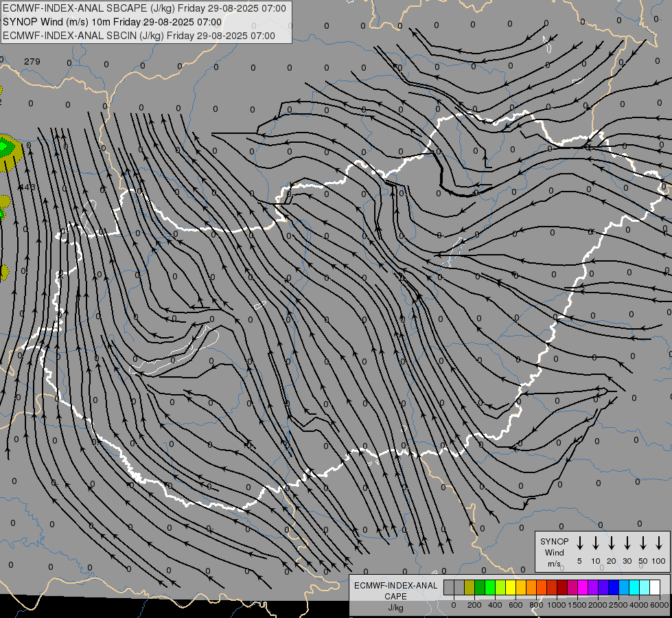Select the bright green CAPE legend swatch

click(x=490, y=587)
